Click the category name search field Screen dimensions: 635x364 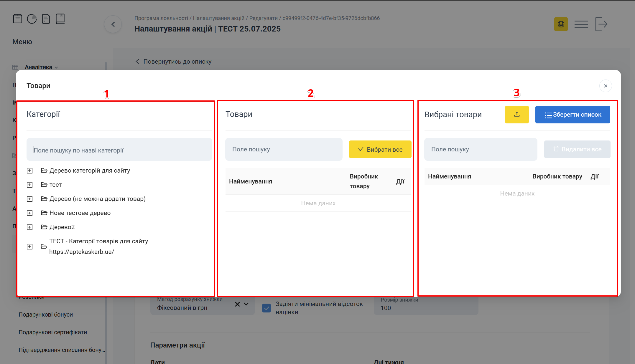click(119, 150)
